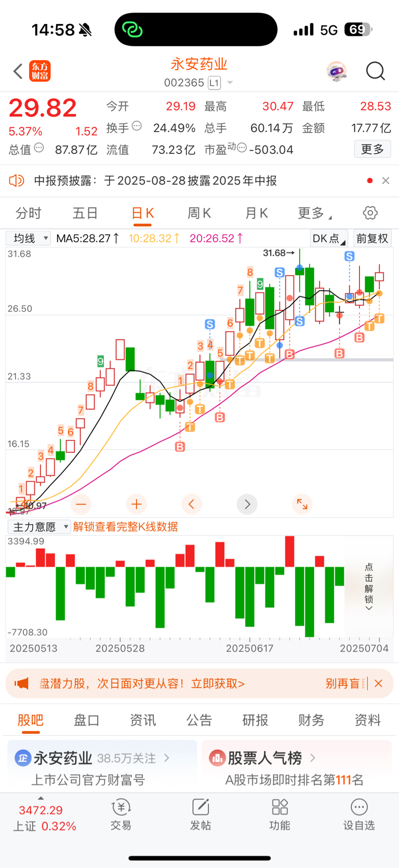Tap the 31.68 high price marker
The height and width of the screenshot is (868, 399).
click(279, 253)
